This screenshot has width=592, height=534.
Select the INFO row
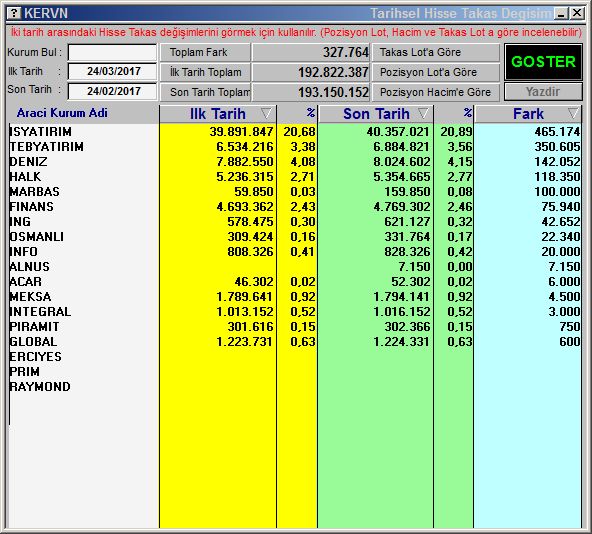(x=294, y=252)
